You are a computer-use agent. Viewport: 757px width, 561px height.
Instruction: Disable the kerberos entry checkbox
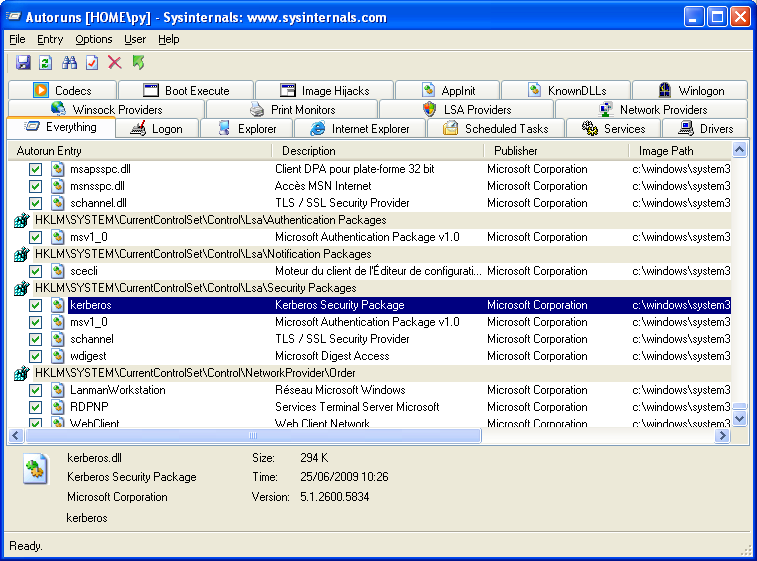tap(35, 305)
